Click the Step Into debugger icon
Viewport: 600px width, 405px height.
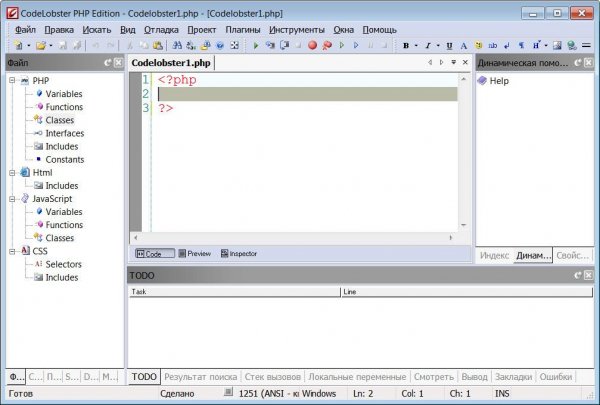(x=270, y=46)
